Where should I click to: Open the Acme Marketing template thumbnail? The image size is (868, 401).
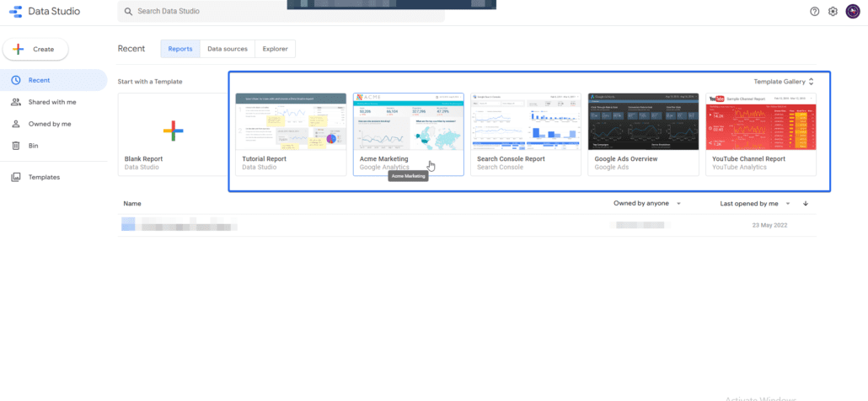point(409,121)
